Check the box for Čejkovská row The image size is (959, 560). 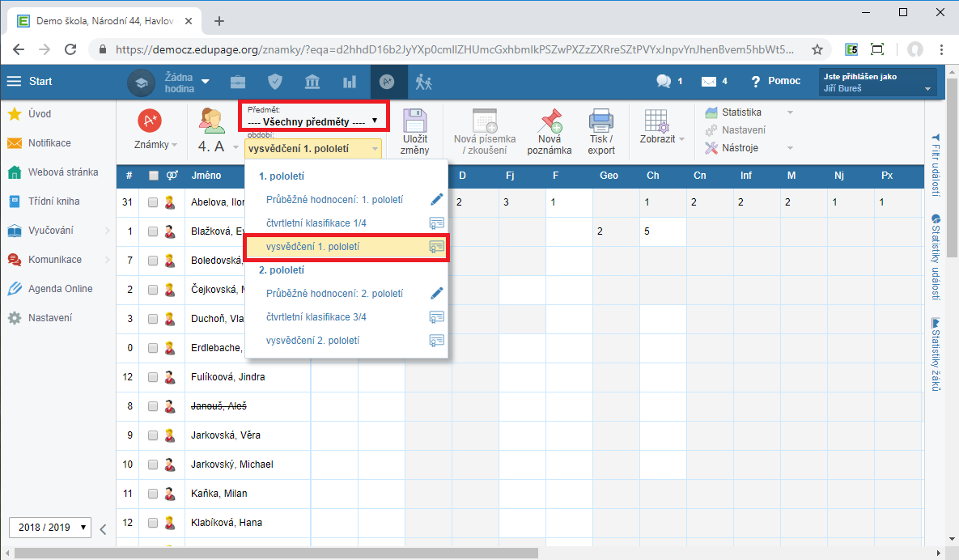[x=153, y=290]
